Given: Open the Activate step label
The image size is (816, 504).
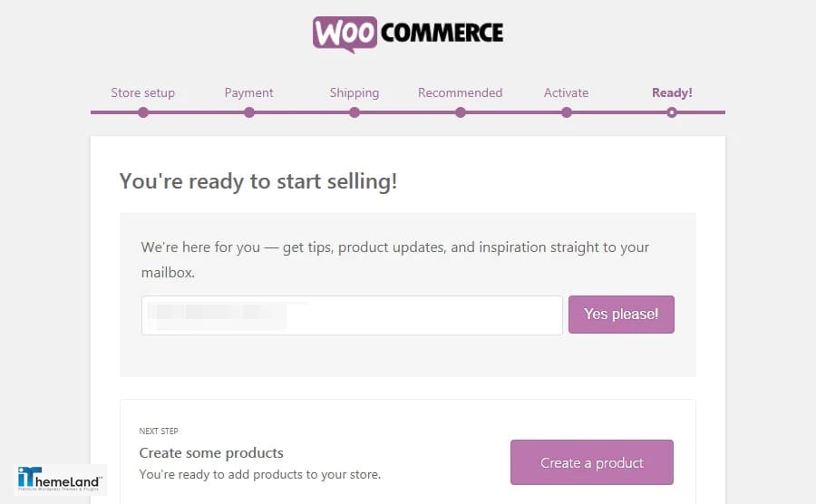Looking at the screenshot, I should tap(566, 92).
